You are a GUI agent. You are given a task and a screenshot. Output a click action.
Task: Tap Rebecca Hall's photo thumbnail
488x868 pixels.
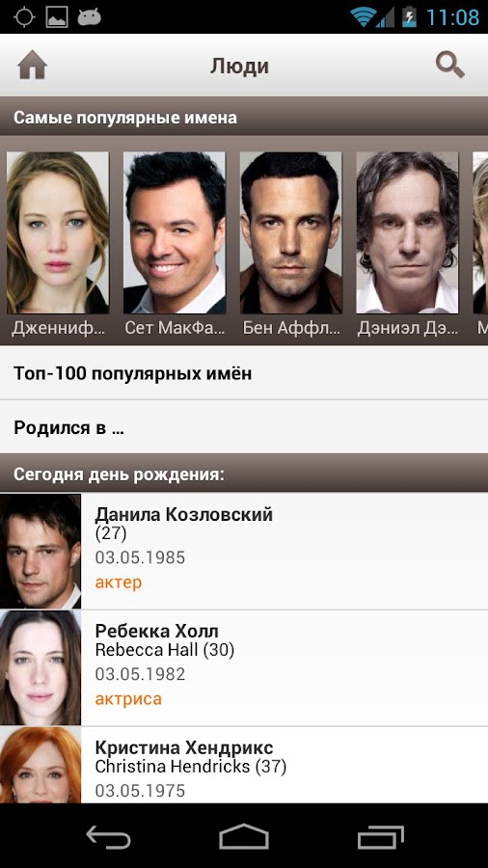click(x=41, y=668)
